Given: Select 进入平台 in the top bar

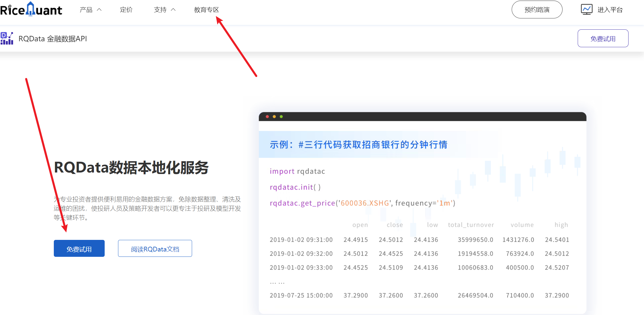Looking at the screenshot, I should (x=610, y=9).
